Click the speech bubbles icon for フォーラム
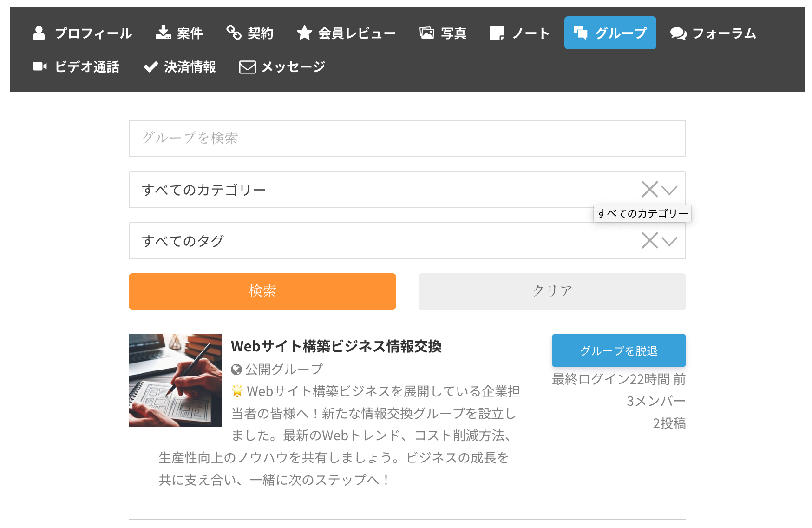The width and height of the screenshot is (812, 528). (x=678, y=33)
